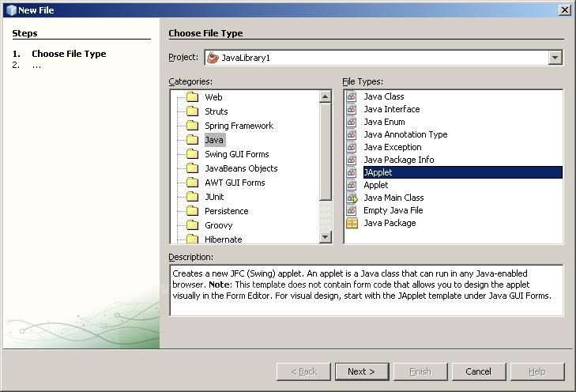
Task: Click inside the Description text area
Action: point(367,290)
